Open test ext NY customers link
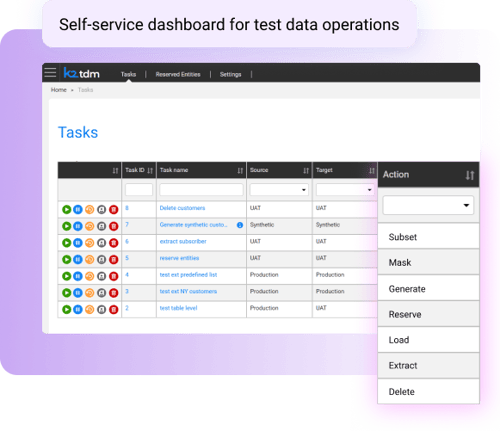Viewport: 500px width, 431px height. coord(188,291)
